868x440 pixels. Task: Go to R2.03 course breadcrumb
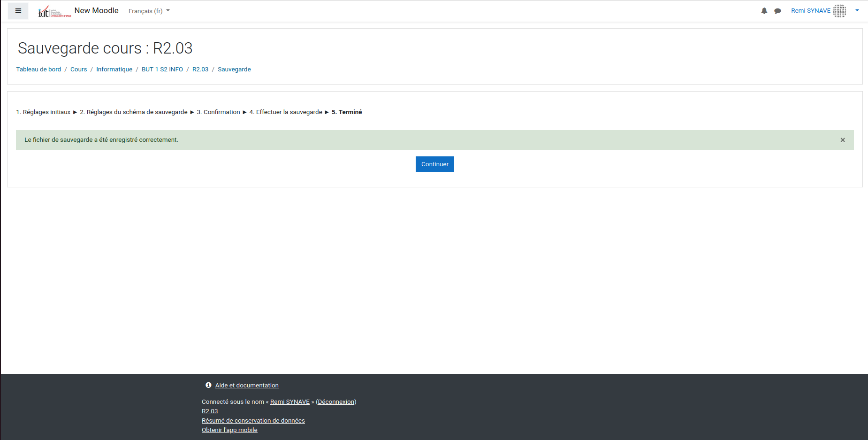[200, 69]
